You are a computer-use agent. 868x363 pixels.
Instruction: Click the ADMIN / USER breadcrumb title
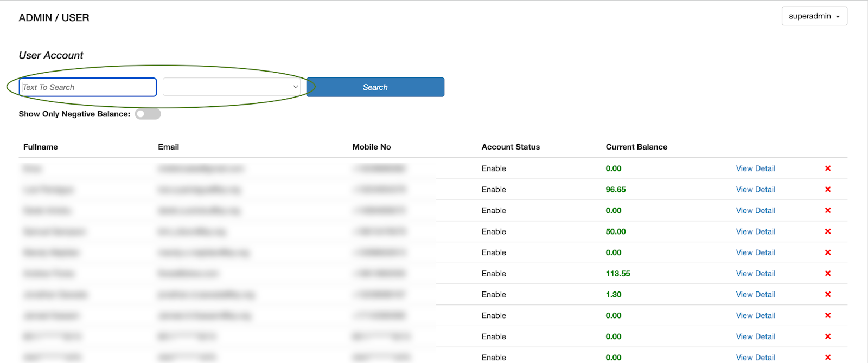54,18
